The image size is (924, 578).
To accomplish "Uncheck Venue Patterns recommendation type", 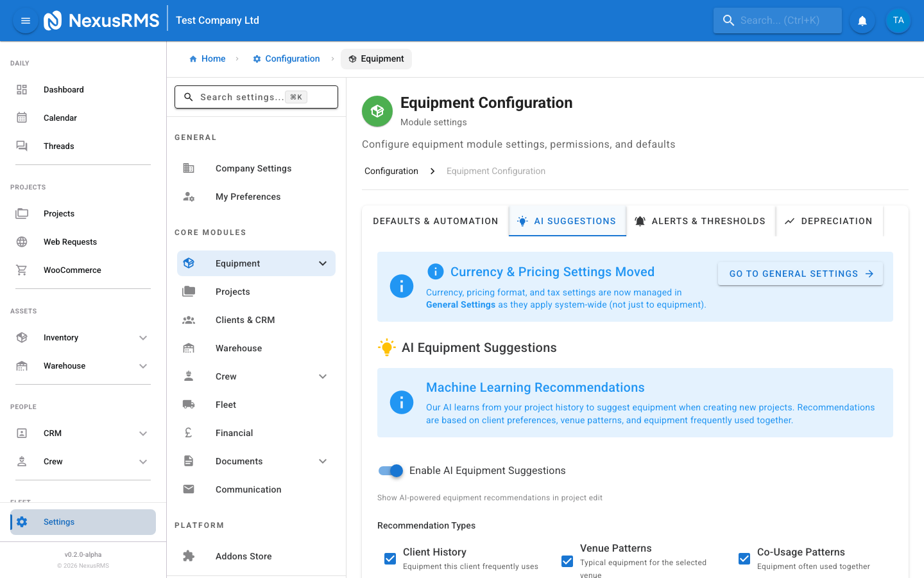I will pyautogui.click(x=567, y=561).
